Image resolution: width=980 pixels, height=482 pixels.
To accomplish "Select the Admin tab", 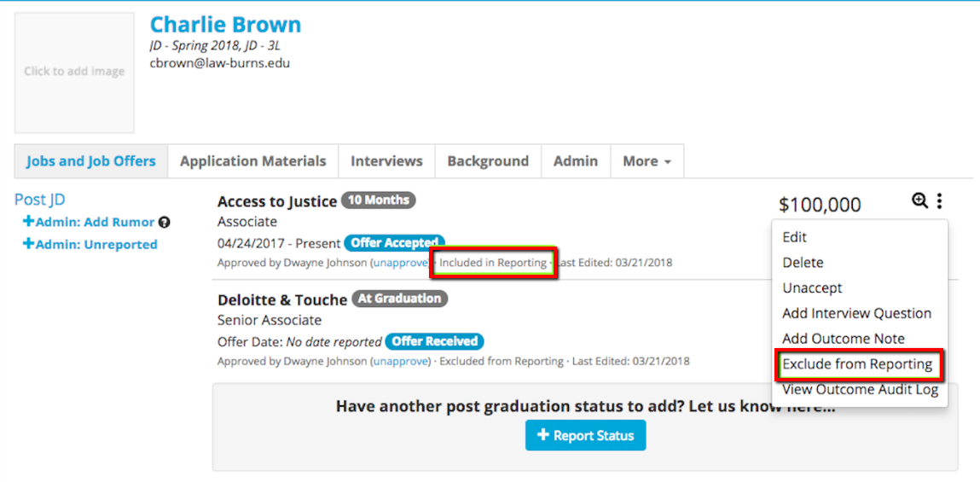I will click(x=576, y=161).
